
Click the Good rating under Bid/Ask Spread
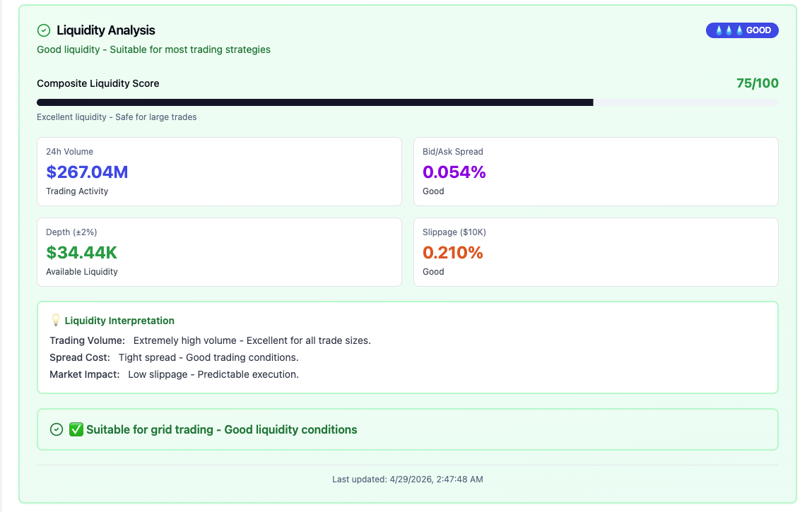coord(433,191)
